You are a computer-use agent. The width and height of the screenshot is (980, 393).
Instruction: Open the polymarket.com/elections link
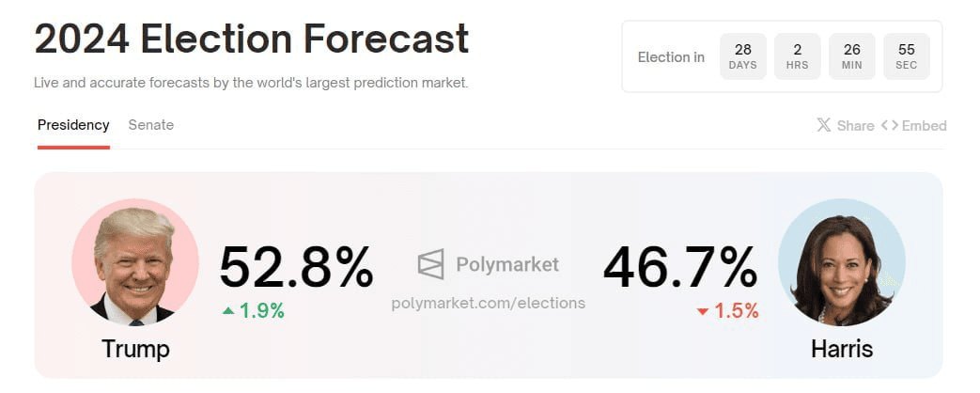tap(489, 304)
